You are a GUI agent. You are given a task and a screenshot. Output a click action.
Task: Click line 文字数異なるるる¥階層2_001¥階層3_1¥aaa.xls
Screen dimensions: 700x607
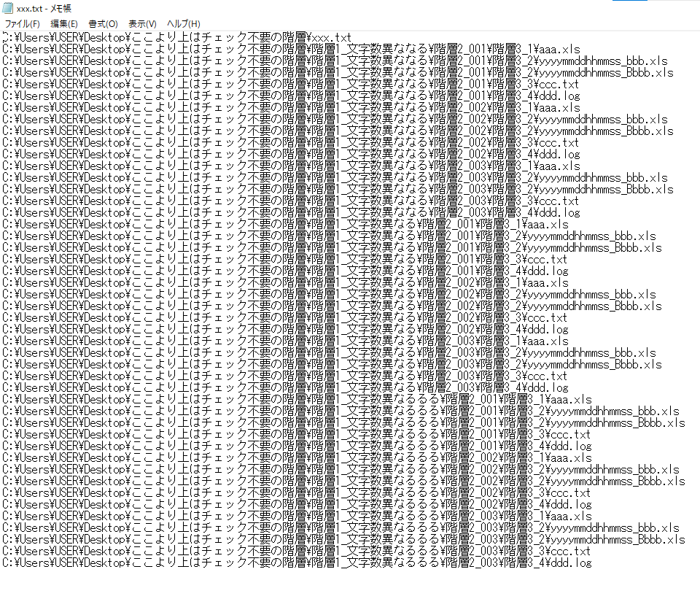pyautogui.click(x=297, y=399)
